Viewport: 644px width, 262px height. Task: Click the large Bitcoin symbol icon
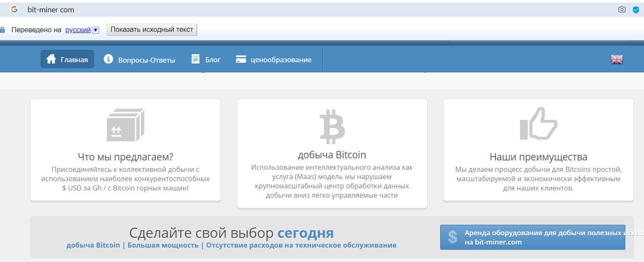point(332,126)
